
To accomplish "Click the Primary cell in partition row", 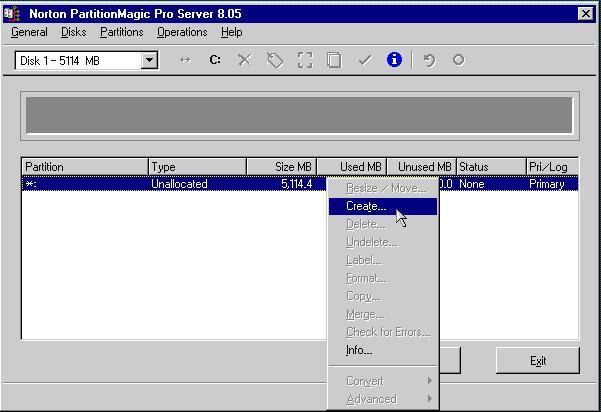I will pyautogui.click(x=547, y=184).
